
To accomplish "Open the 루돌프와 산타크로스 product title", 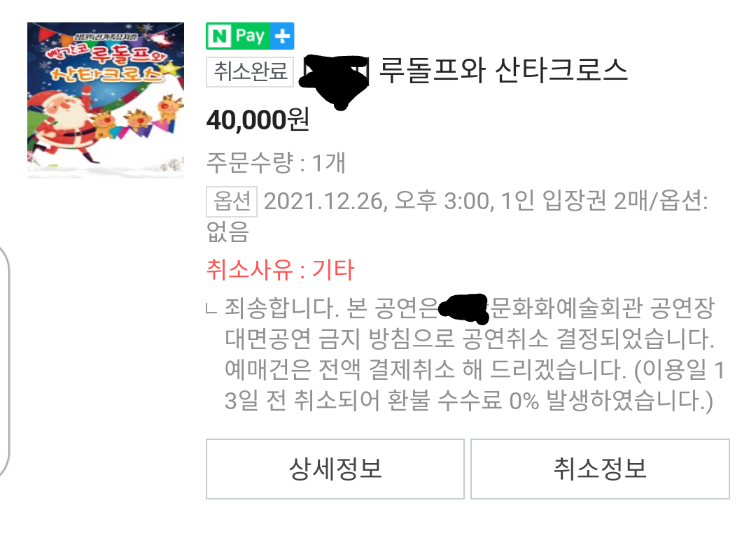I will (503, 71).
